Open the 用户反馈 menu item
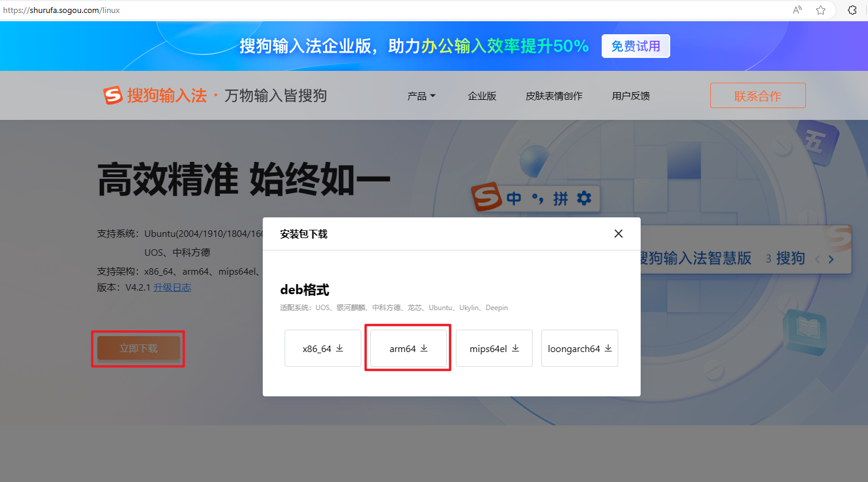Image resolution: width=868 pixels, height=482 pixels. [631, 96]
